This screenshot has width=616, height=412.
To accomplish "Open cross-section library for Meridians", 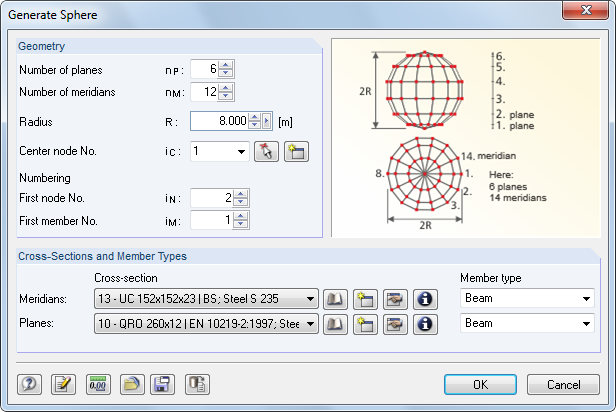I will 335,299.
